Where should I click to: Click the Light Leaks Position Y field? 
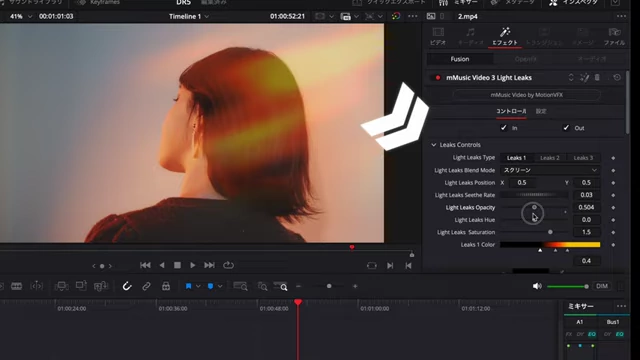(586, 182)
